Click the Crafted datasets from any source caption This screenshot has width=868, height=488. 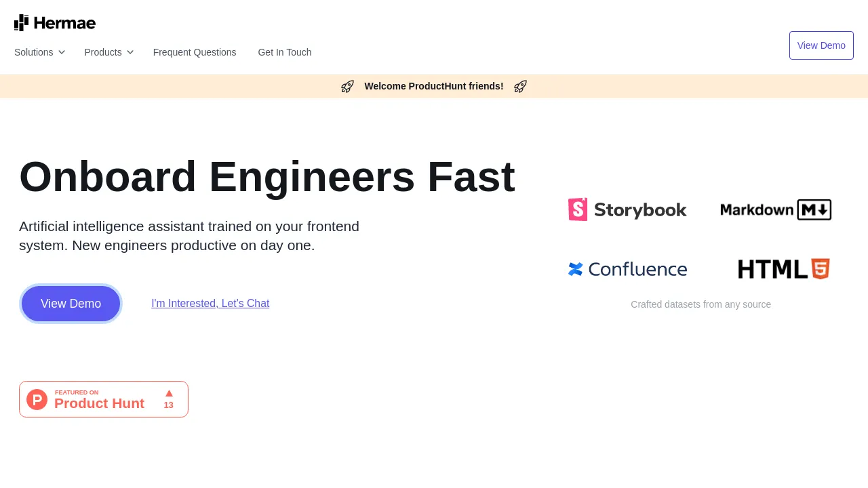tap(701, 304)
